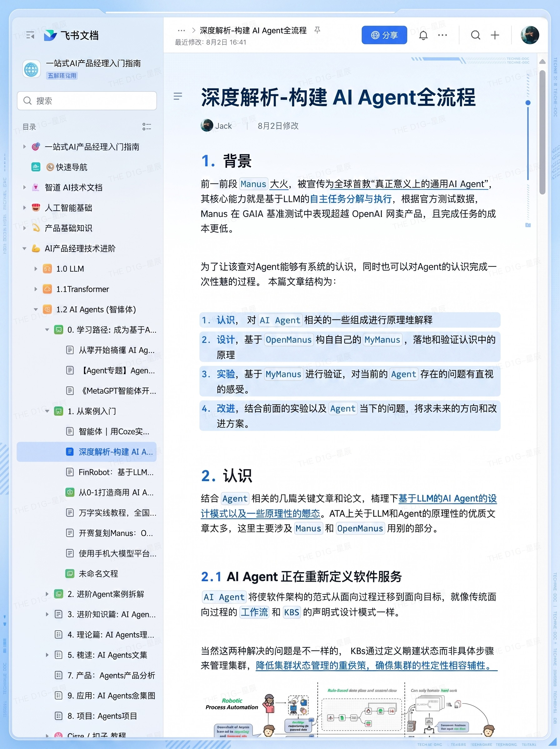
Task: Expand 产品基础知识 tree node
Action: pyautogui.click(x=24, y=228)
